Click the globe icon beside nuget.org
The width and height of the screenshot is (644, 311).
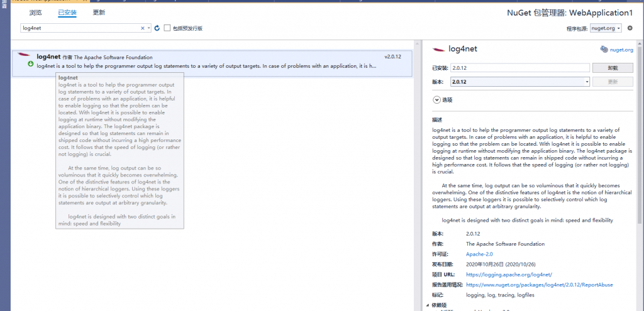(604, 49)
